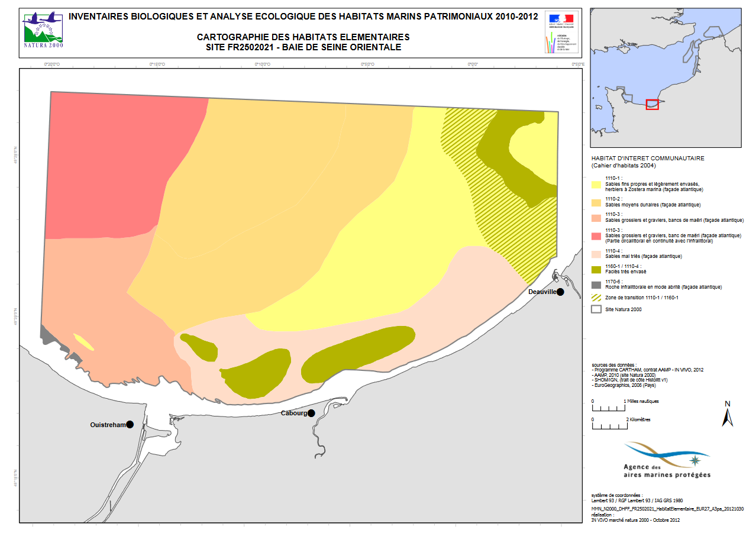Click the French Republic ministry logo
756x533 pixels.
pos(562,33)
